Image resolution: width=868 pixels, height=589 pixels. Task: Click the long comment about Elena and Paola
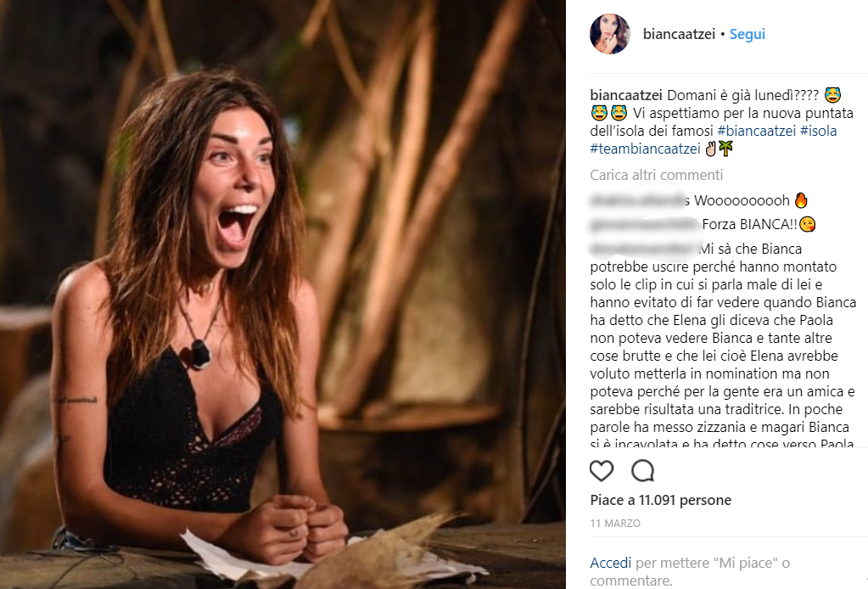pyautogui.click(x=723, y=348)
